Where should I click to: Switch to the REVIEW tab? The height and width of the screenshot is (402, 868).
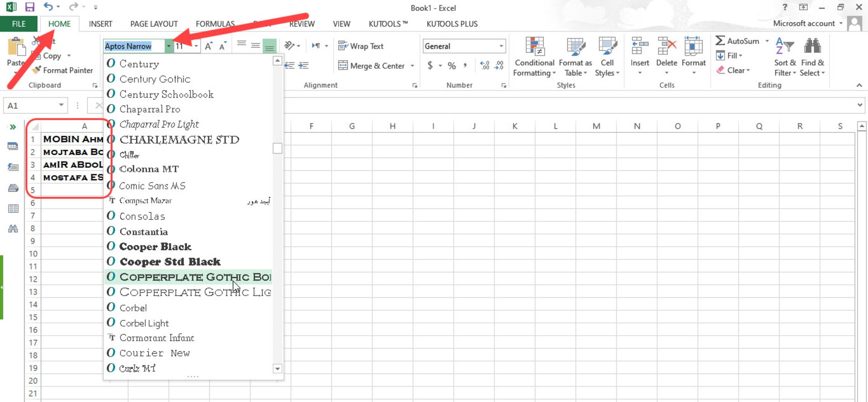tap(302, 24)
